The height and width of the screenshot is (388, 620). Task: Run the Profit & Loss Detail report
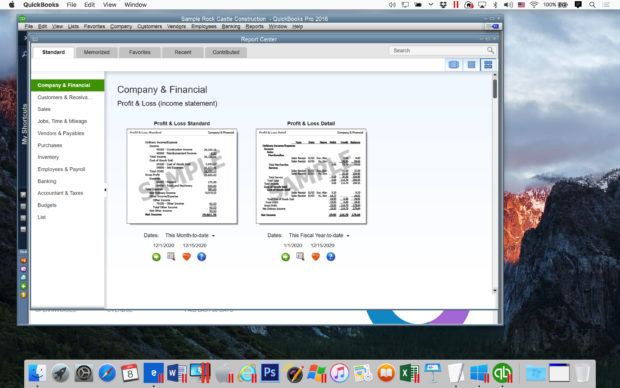click(x=285, y=257)
